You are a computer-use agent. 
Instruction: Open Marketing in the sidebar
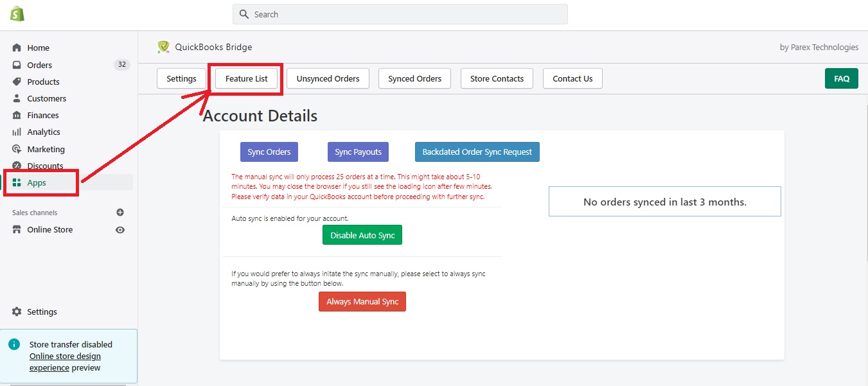(46, 149)
